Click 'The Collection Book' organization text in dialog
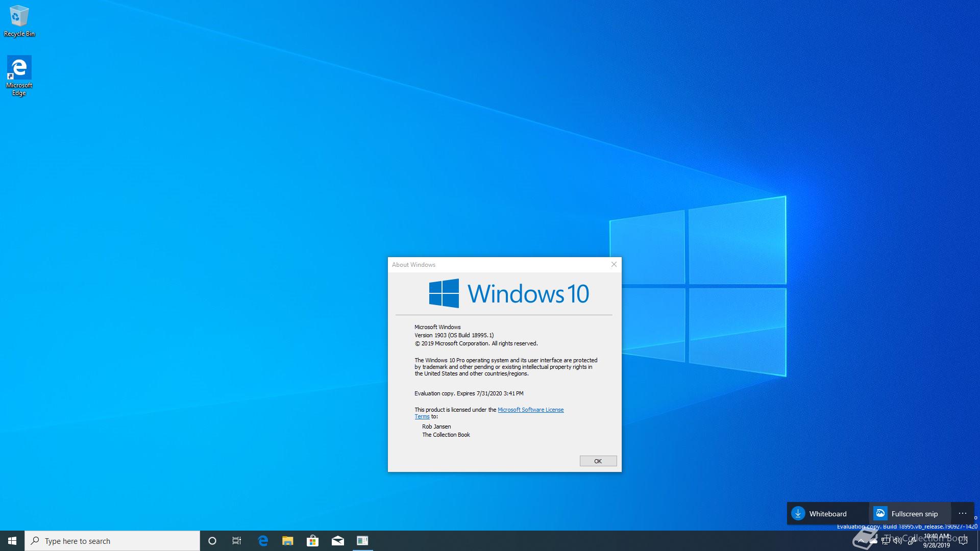Viewport: 980px width, 551px height. click(x=446, y=435)
